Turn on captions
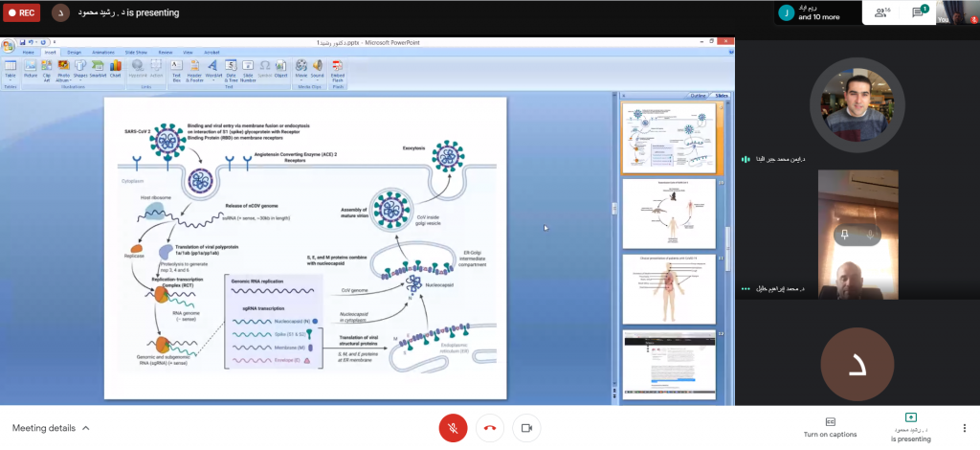The width and height of the screenshot is (980, 450). pyautogui.click(x=830, y=427)
